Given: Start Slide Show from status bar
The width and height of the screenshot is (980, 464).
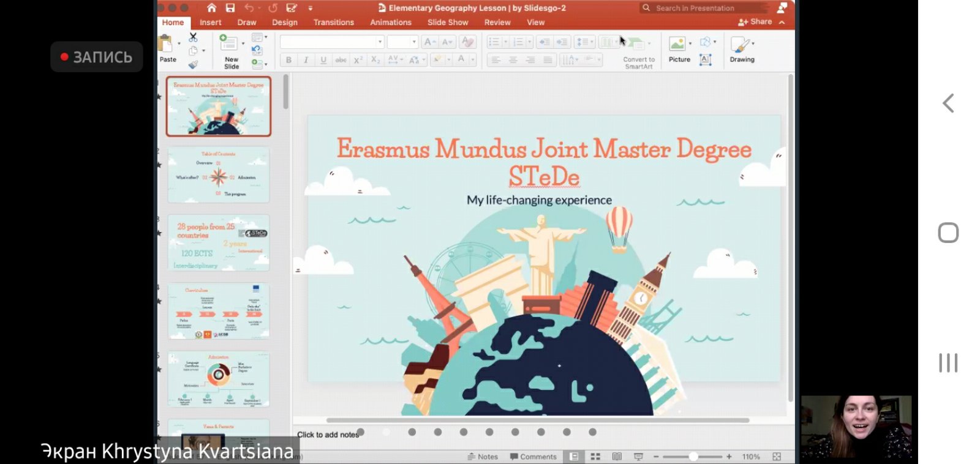Looking at the screenshot, I should tap(638, 457).
